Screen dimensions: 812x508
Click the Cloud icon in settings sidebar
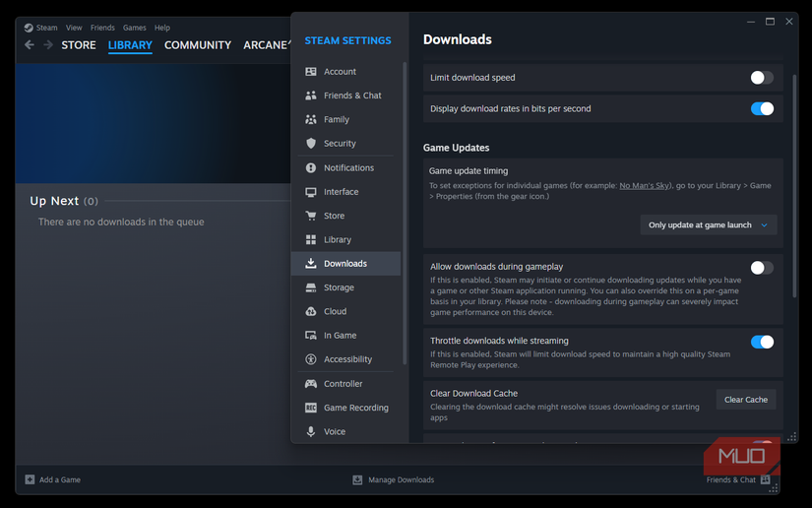pyautogui.click(x=311, y=311)
